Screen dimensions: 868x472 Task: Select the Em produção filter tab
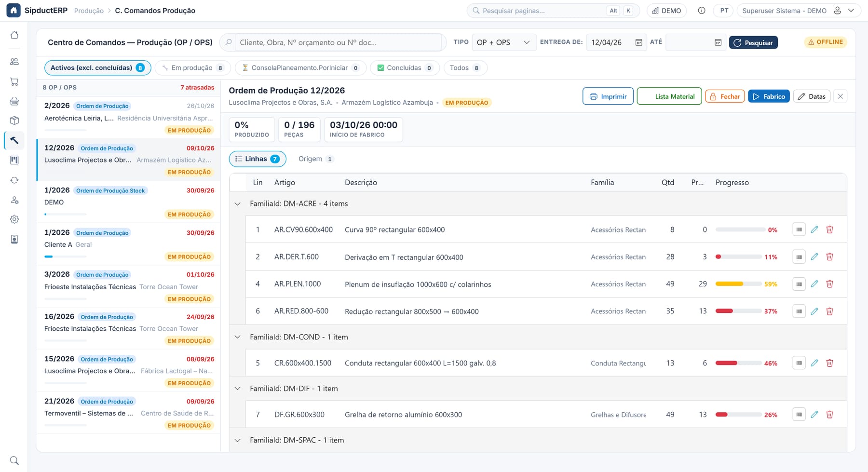pyautogui.click(x=193, y=68)
